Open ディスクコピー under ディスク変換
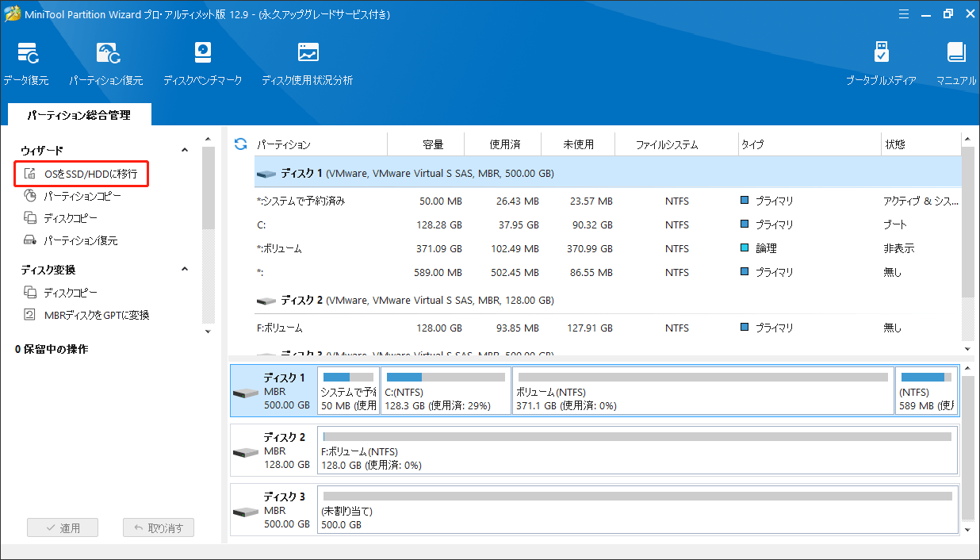The height and width of the screenshot is (560, 980). pos(61,293)
